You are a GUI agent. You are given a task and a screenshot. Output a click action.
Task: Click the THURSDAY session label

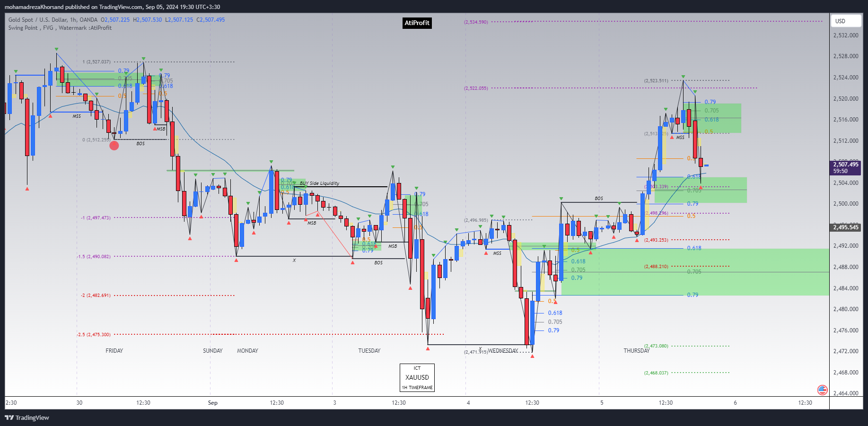point(637,351)
